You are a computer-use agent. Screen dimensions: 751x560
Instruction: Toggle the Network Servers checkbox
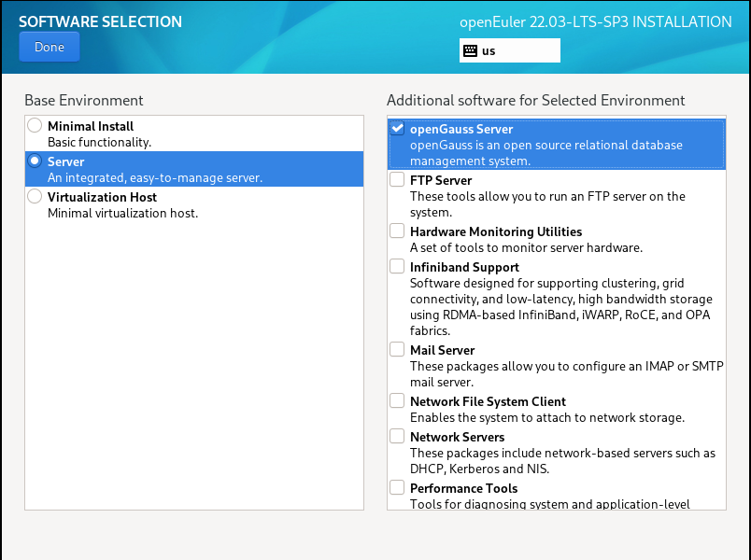397,436
